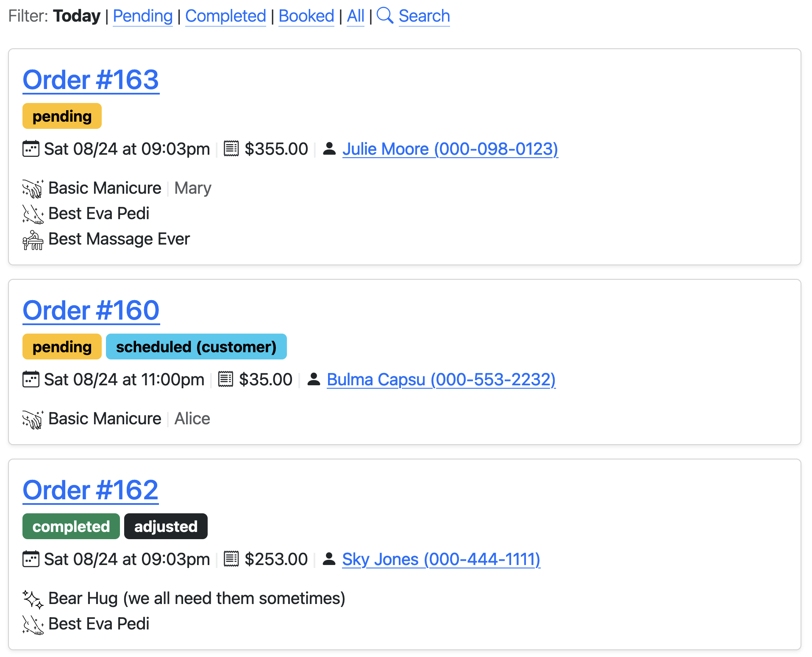Click the calendar icon on Order #160

(x=31, y=379)
